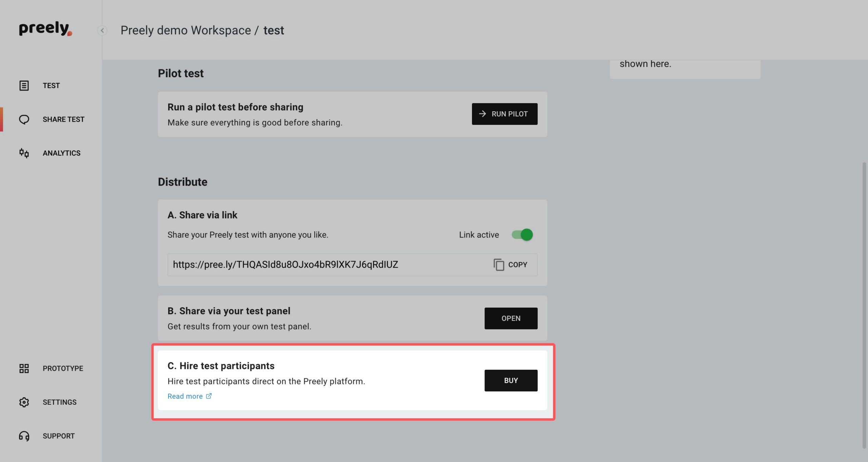Viewport: 868px width, 462px height.
Task: Open the Test section icon in sidebar
Action: pyautogui.click(x=24, y=85)
